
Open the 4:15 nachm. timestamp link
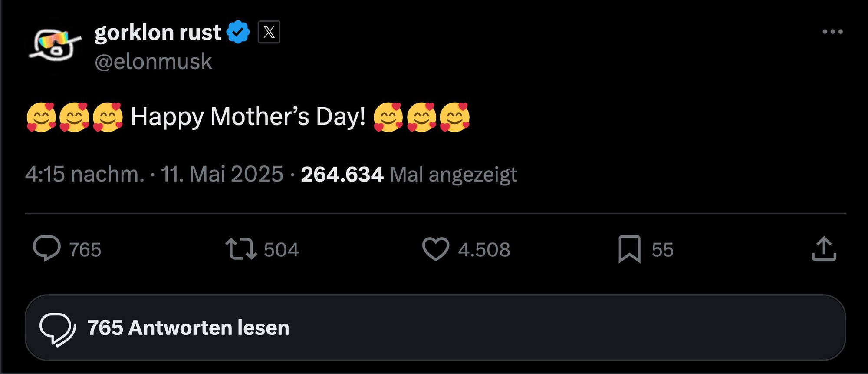(x=85, y=174)
